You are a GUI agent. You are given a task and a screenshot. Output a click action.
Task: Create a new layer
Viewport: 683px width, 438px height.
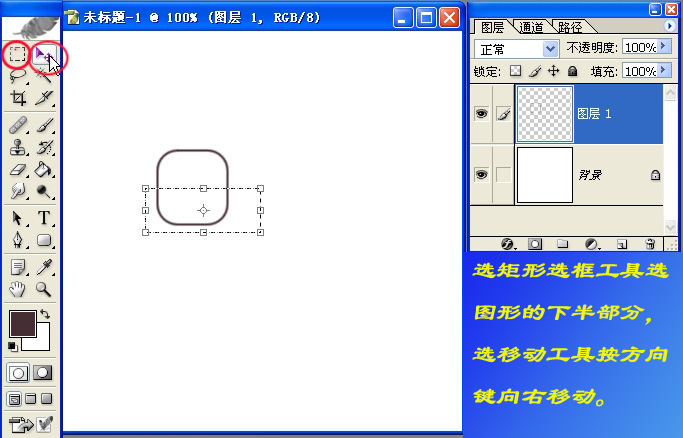(x=622, y=244)
